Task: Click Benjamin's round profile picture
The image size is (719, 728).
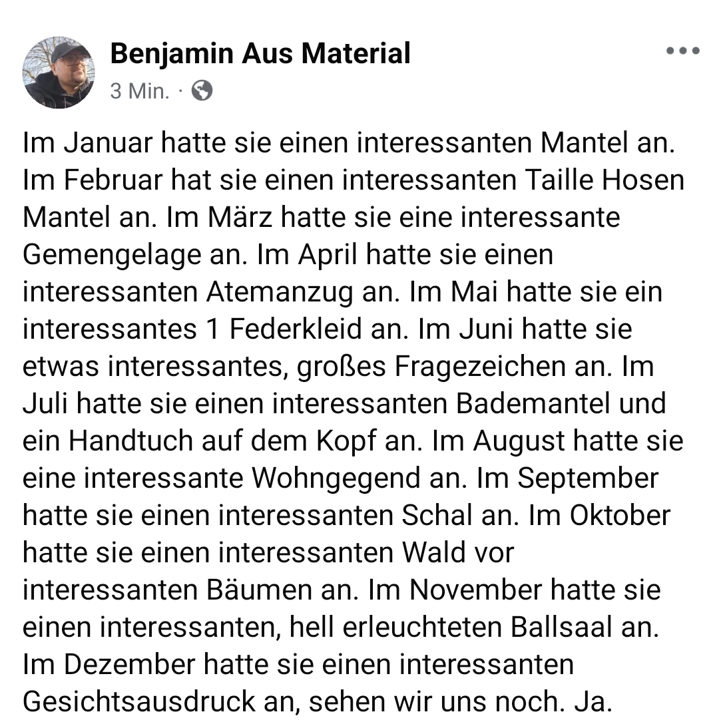Action: (x=59, y=72)
